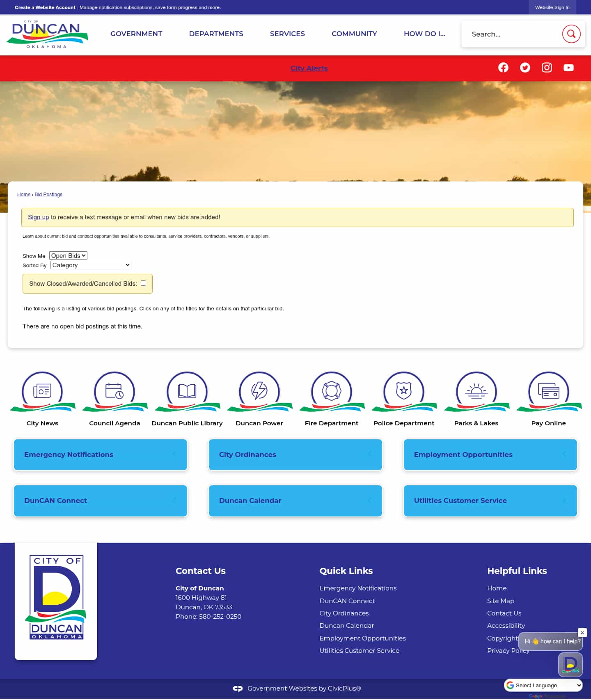
Task: Open the Duncan Public Library book icon
Action: (x=187, y=391)
